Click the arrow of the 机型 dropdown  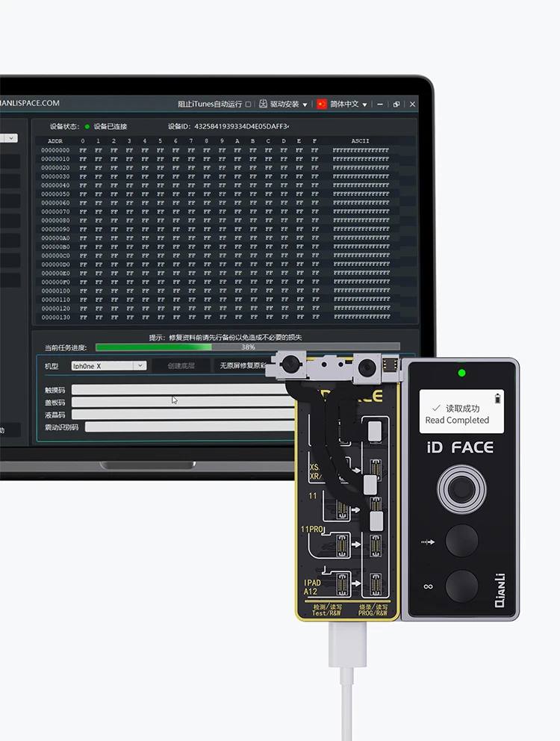tap(140, 366)
